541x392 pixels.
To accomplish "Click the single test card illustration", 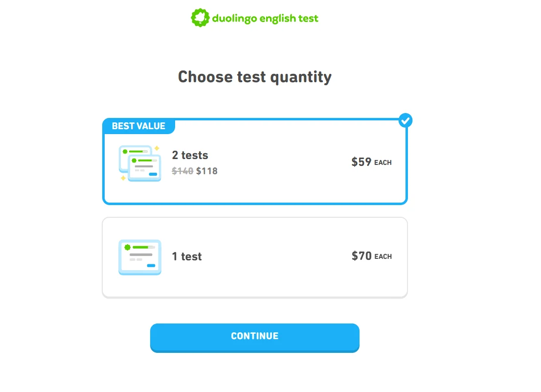I will click(x=140, y=257).
